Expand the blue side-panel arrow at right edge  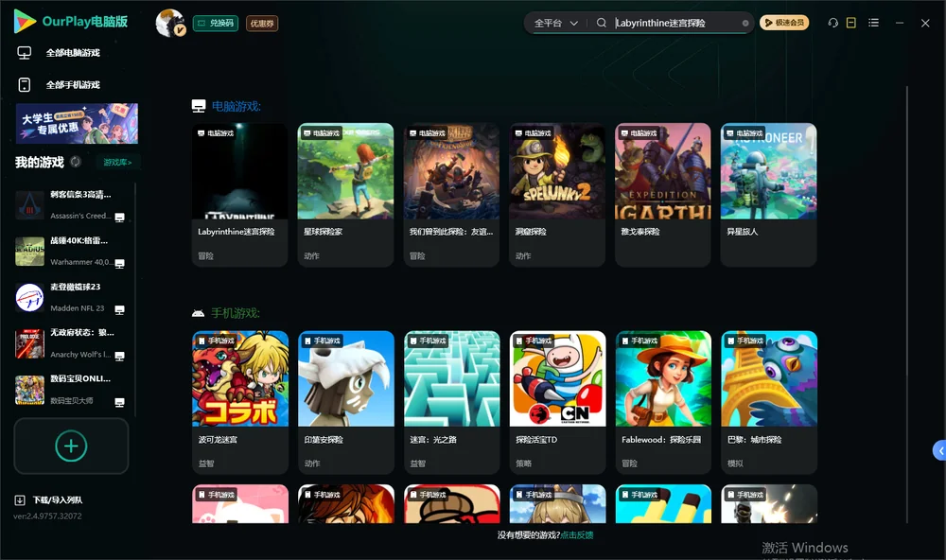tap(939, 451)
